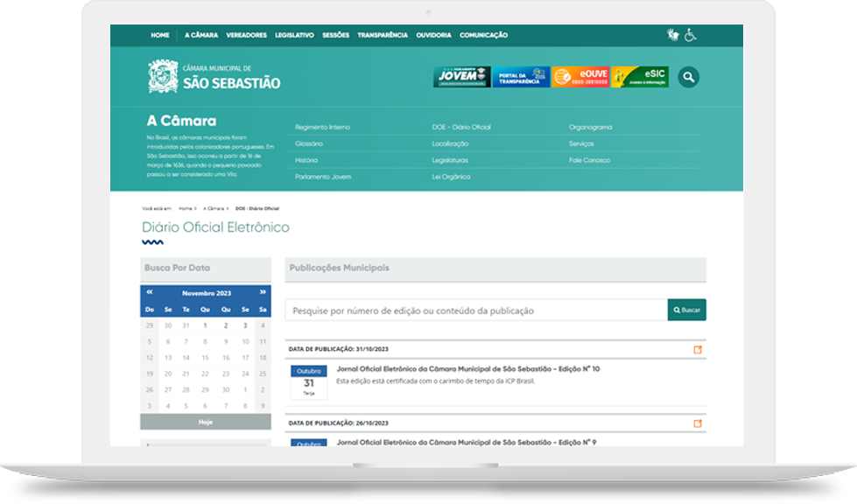Click the São Sebastião municipal crest logo

163,77
